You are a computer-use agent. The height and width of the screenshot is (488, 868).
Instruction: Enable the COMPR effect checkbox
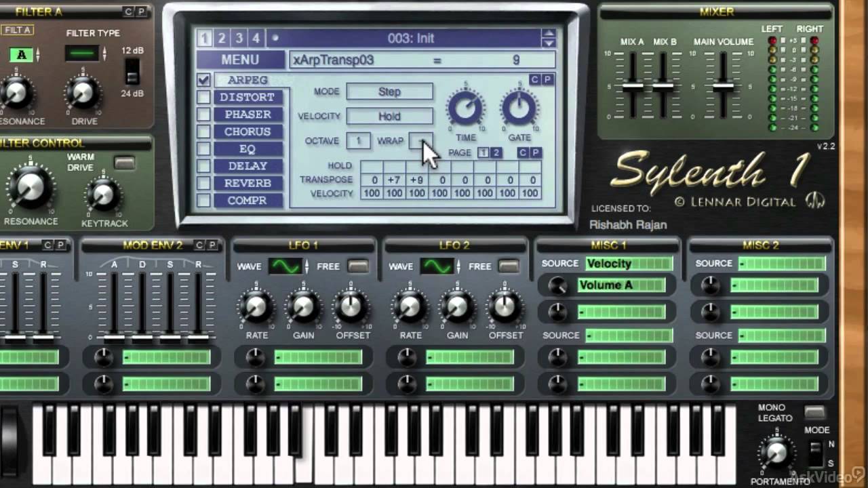pyautogui.click(x=203, y=201)
